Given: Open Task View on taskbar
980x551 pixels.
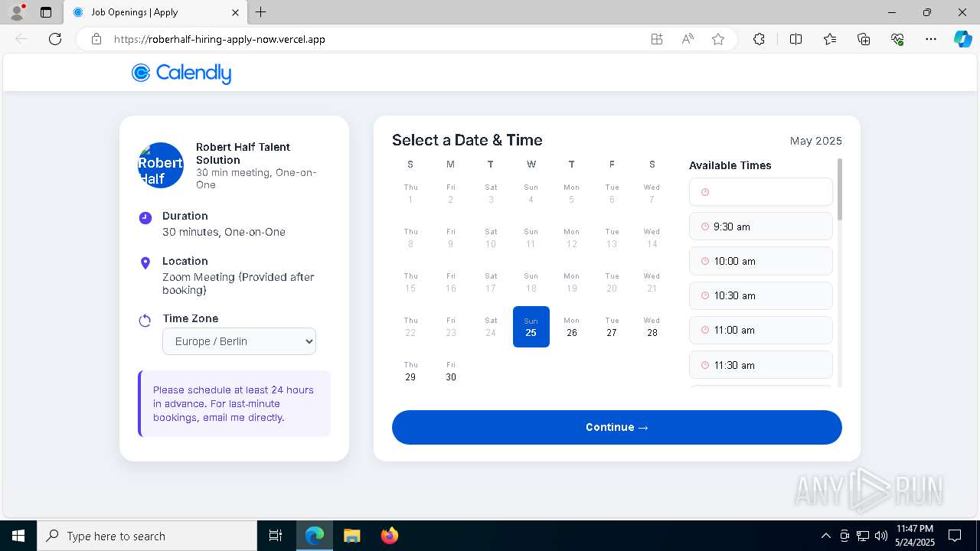Looking at the screenshot, I should pyautogui.click(x=276, y=536).
